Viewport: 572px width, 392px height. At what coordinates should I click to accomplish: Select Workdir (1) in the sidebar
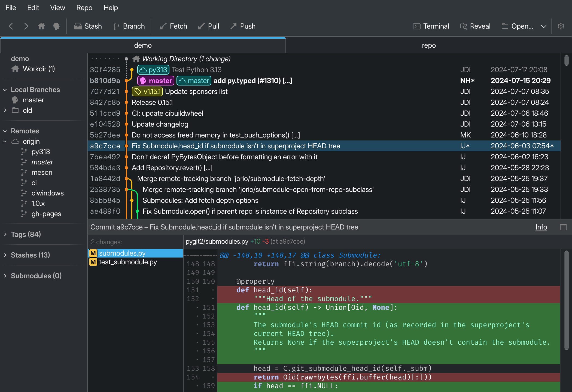(x=44, y=69)
